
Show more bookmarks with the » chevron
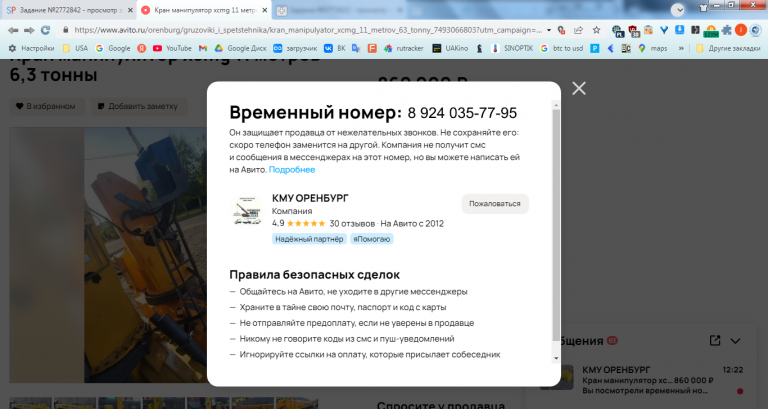click(681, 48)
